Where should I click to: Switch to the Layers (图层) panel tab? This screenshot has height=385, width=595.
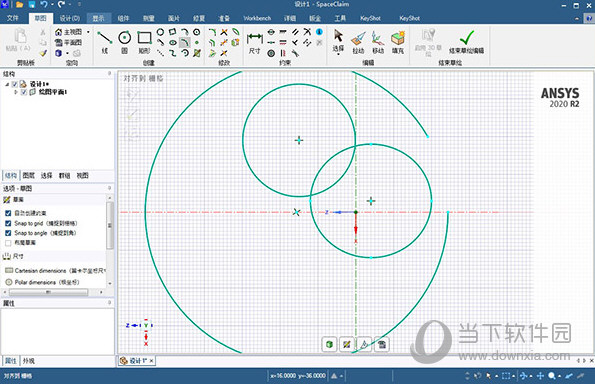tap(28, 175)
